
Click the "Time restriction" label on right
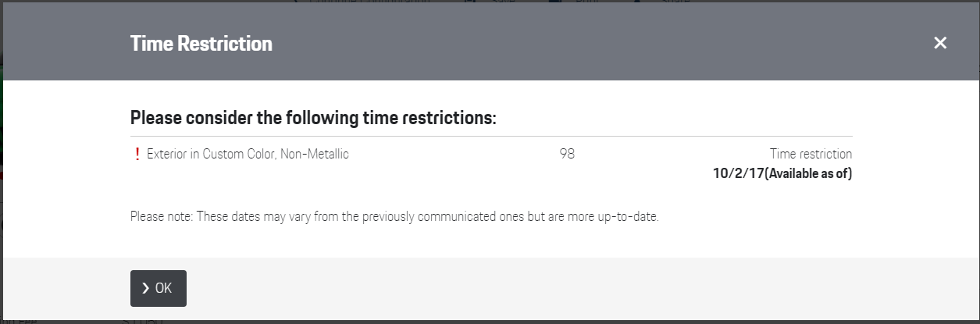(x=811, y=155)
